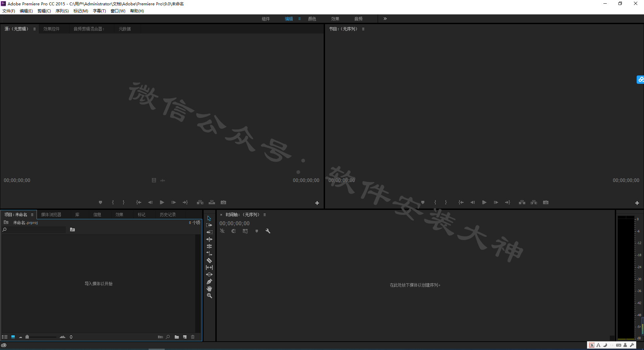The width and height of the screenshot is (644, 350).
Task: Select the Selection arrow tool
Action: 209,218
